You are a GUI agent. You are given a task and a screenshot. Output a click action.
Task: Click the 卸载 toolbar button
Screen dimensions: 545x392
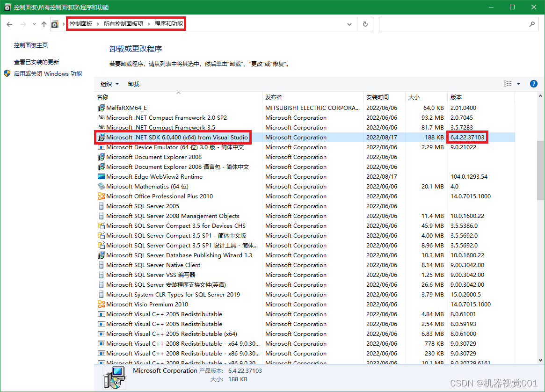(134, 84)
